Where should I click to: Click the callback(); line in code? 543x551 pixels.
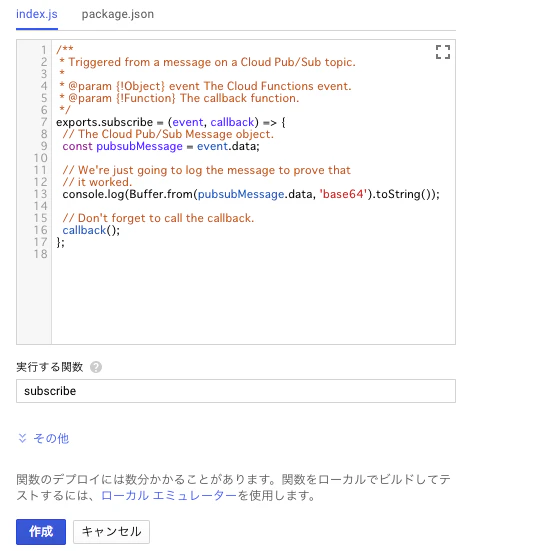click(x=91, y=231)
